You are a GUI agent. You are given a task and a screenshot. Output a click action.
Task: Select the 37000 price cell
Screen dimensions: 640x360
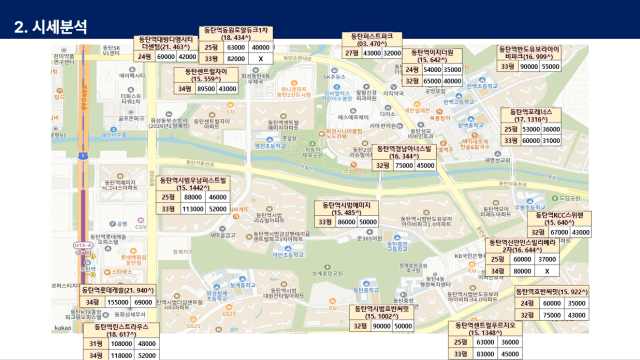point(547,259)
